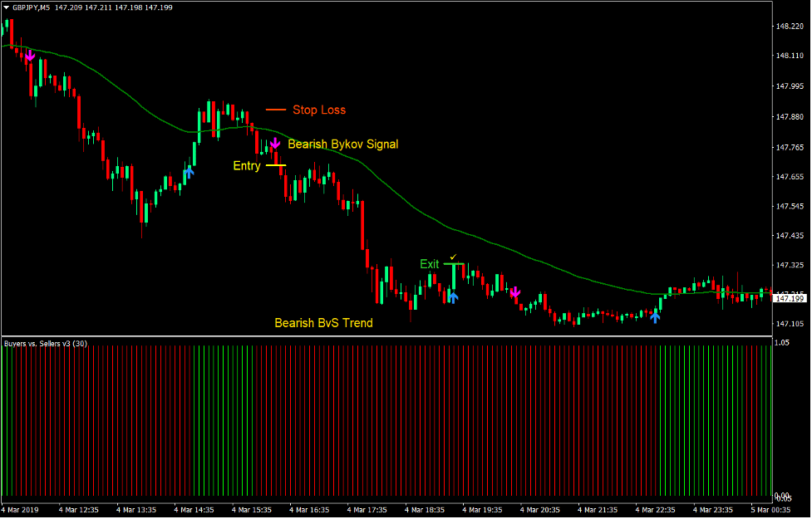Click the Entry label

(x=247, y=165)
